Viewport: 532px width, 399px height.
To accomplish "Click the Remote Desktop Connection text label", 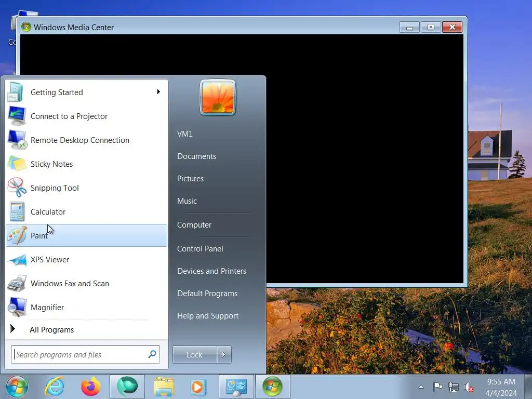I will (x=80, y=140).
